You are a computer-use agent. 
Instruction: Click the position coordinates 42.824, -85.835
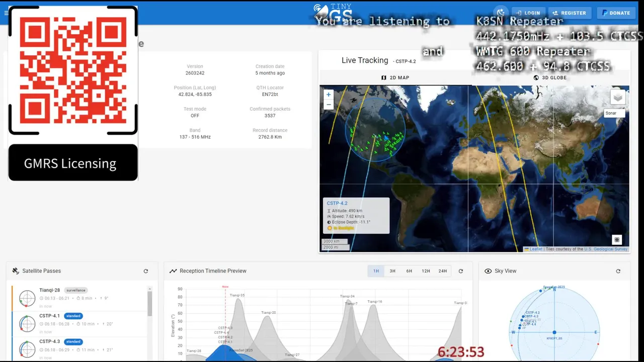pos(195,95)
